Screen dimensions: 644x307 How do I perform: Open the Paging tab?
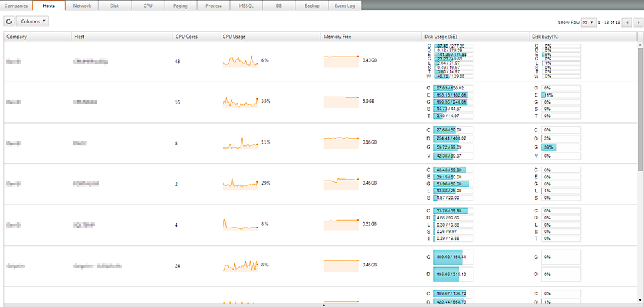tap(180, 6)
